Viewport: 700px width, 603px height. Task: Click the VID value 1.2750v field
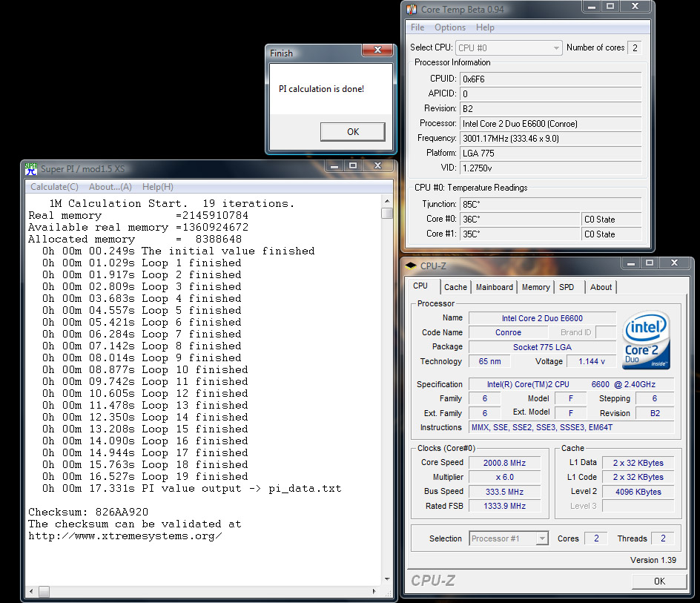click(550, 168)
